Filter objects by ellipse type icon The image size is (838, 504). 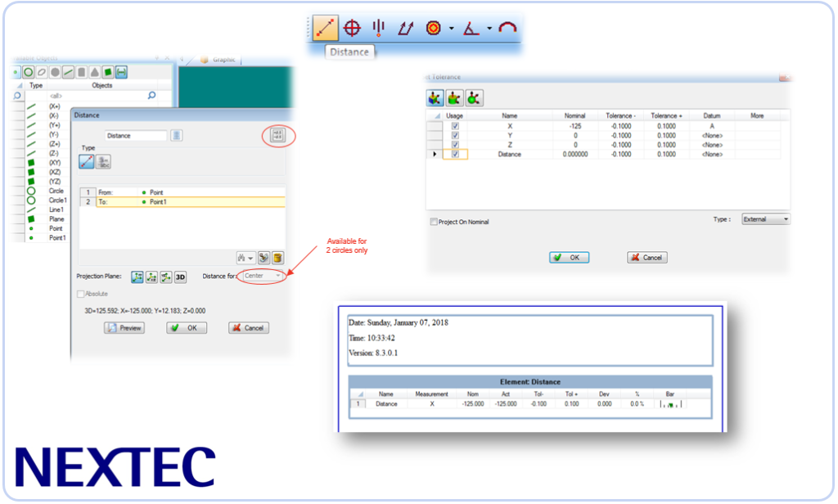pyautogui.click(x=42, y=72)
